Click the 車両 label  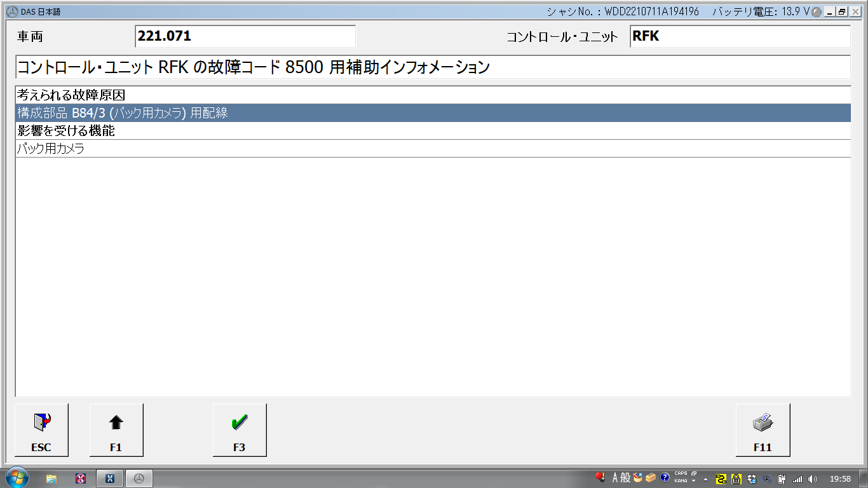[x=30, y=37]
